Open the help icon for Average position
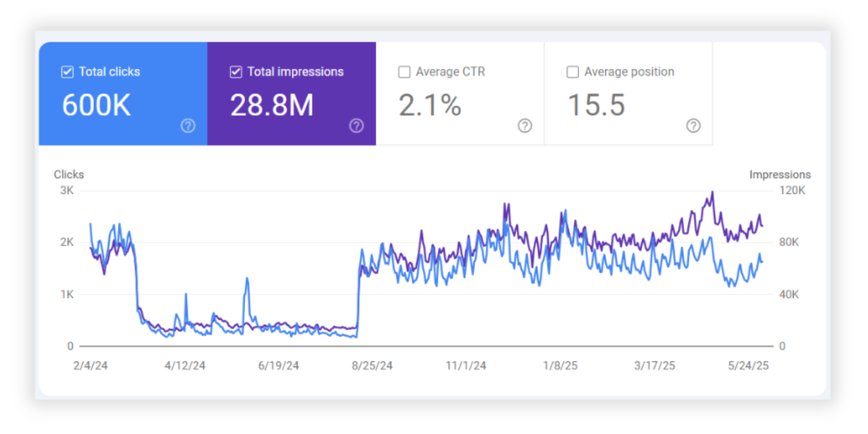The height and width of the screenshot is (434, 868). (x=693, y=126)
